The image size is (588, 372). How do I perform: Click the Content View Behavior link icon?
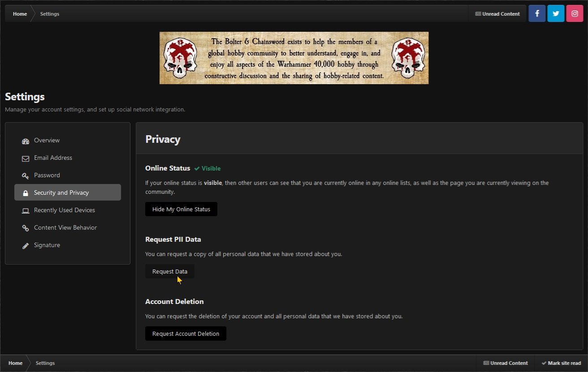coord(26,228)
